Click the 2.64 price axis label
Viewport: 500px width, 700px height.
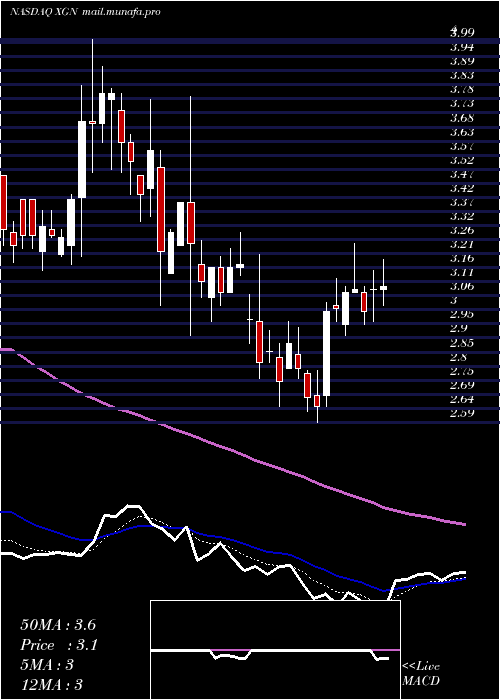(462, 399)
